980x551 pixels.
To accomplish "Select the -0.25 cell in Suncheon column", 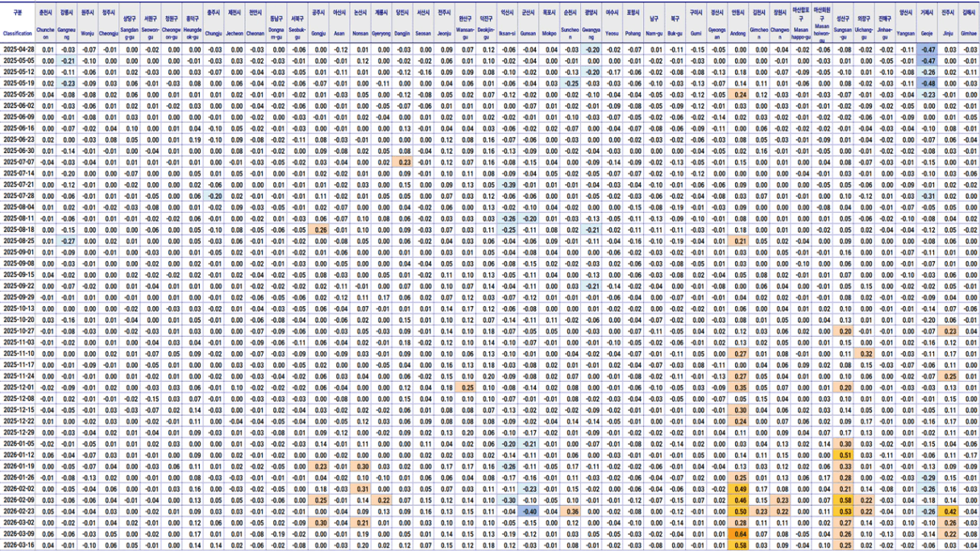I will pos(570,83).
